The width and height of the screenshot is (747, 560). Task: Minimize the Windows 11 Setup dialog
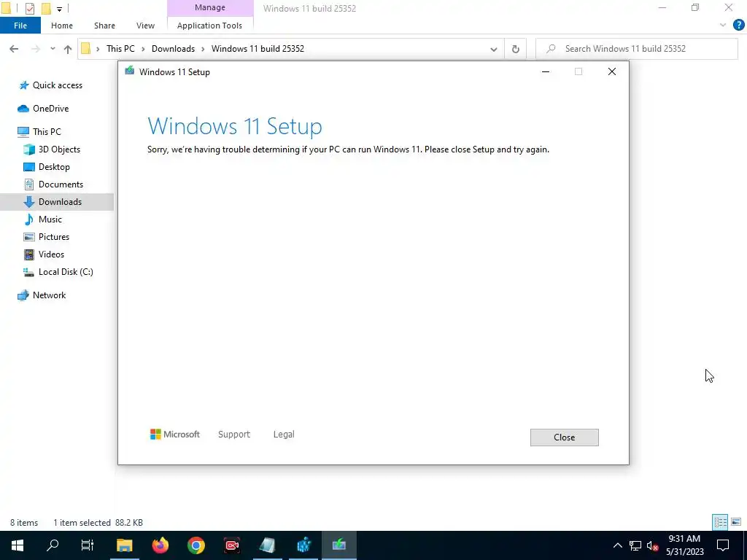(x=546, y=71)
